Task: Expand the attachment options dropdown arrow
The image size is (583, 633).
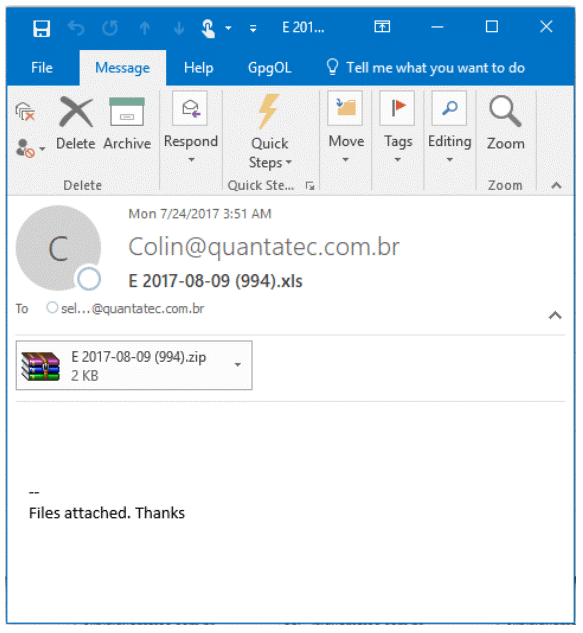Action: pyautogui.click(x=238, y=365)
